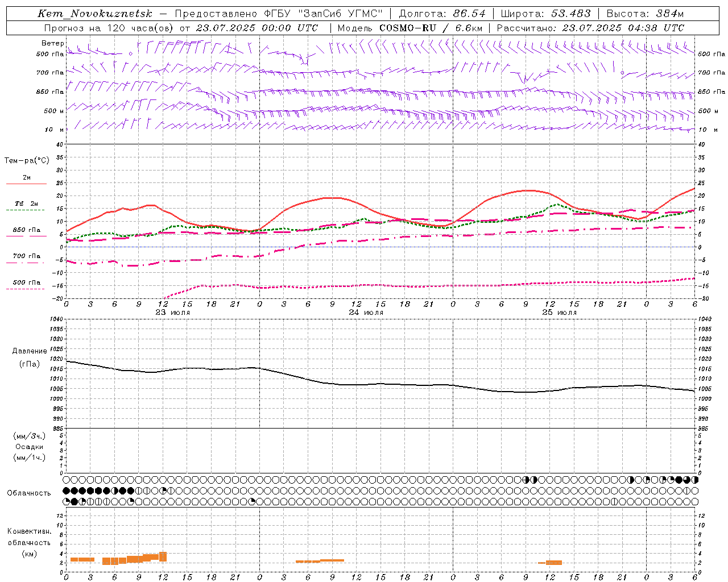Click the "Давление" pressure panel label
728x582 pixels.
pyautogui.click(x=30, y=351)
